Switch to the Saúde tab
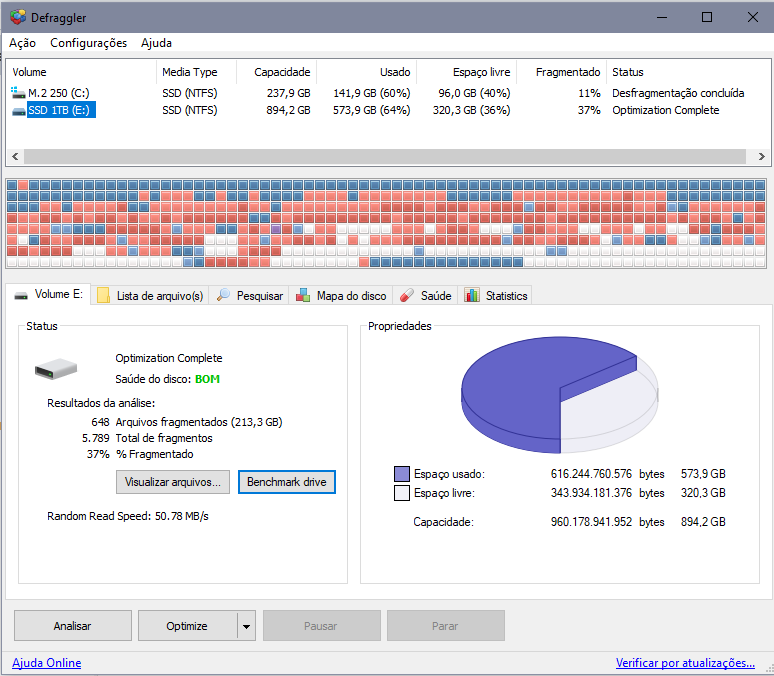The height and width of the screenshot is (676, 774). [425, 295]
